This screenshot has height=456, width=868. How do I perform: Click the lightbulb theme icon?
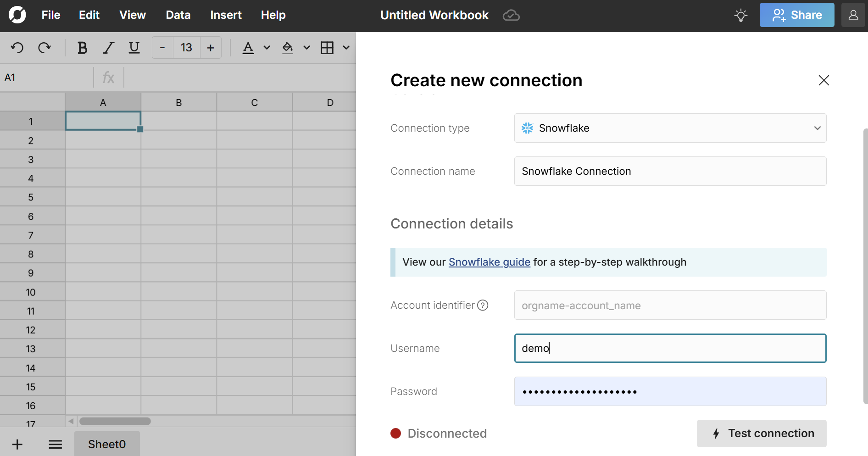pos(740,15)
